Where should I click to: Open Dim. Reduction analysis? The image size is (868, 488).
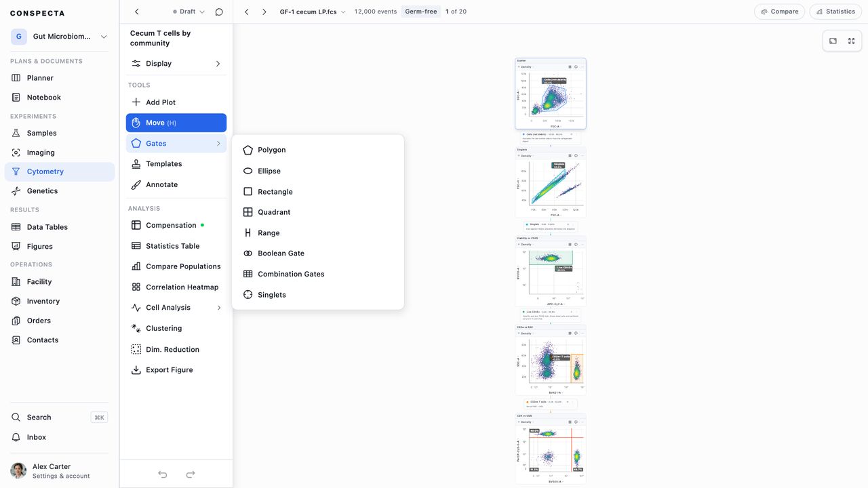(176, 350)
